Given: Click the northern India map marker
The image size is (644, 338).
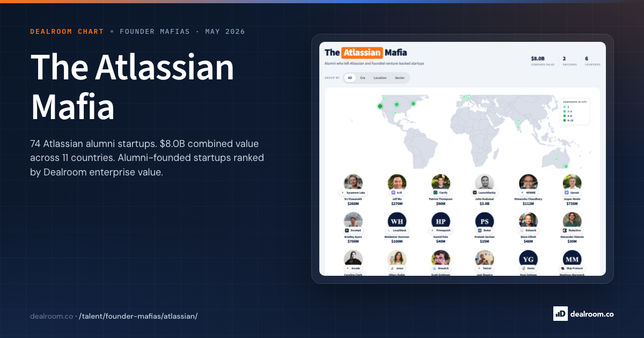Looking at the screenshot, I should point(518,121).
